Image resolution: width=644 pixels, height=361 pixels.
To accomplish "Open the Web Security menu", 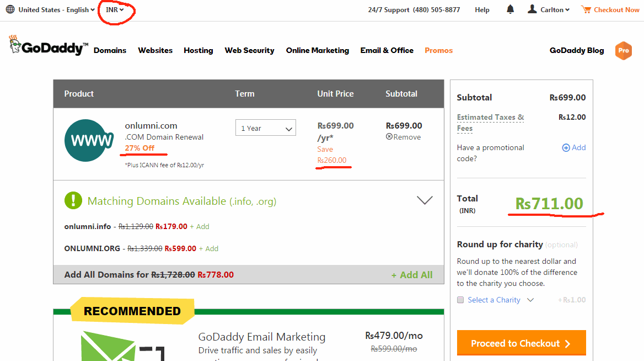I will pyautogui.click(x=249, y=50).
